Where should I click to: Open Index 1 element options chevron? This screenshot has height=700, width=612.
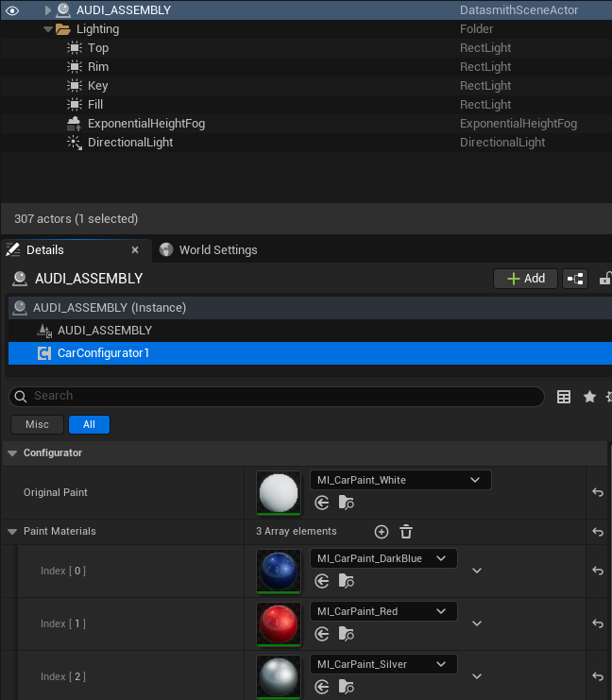click(x=477, y=623)
